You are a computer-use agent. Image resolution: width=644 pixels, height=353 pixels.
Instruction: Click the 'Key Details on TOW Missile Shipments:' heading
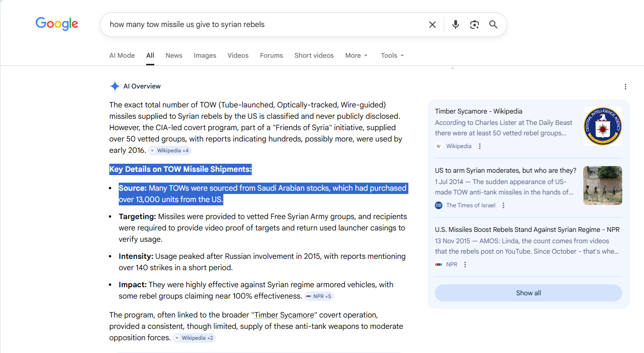180,169
